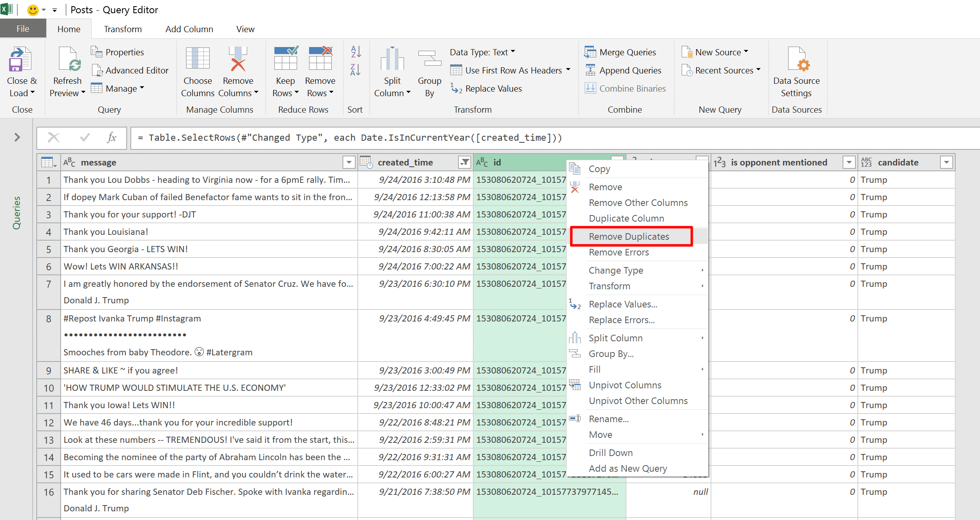The width and height of the screenshot is (980, 520).
Task: Open the created_time column filter
Action: pyautogui.click(x=465, y=163)
